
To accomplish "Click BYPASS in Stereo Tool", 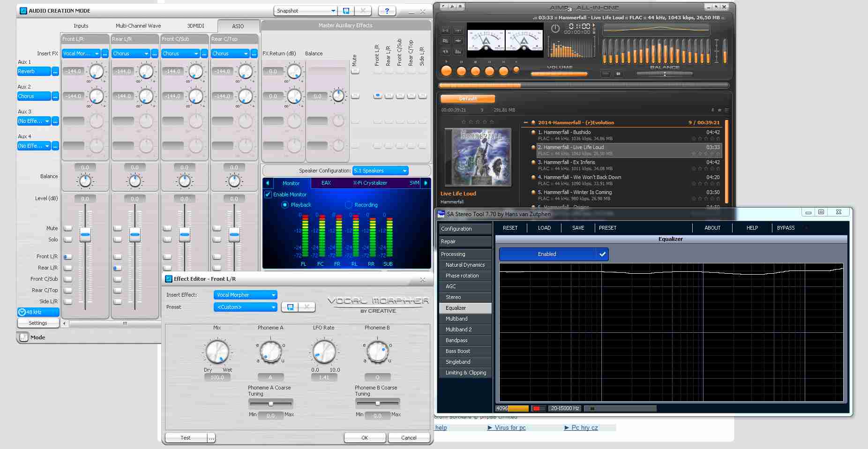I will (786, 228).
